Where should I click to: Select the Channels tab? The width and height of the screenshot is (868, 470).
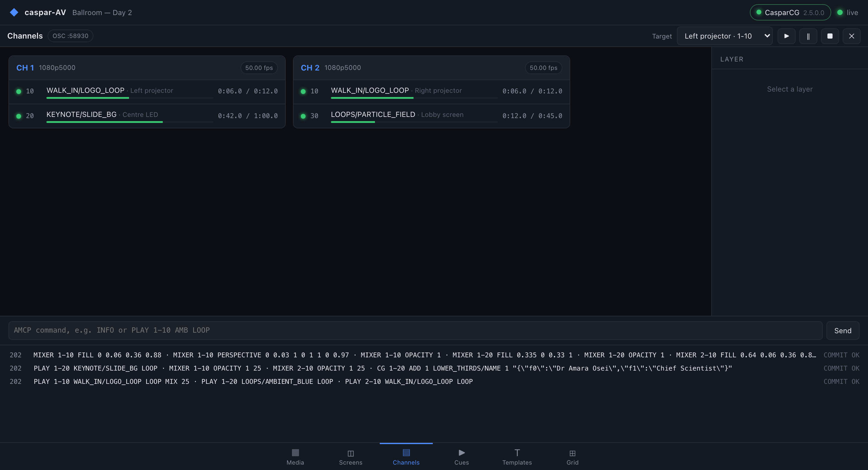(406, 457)
